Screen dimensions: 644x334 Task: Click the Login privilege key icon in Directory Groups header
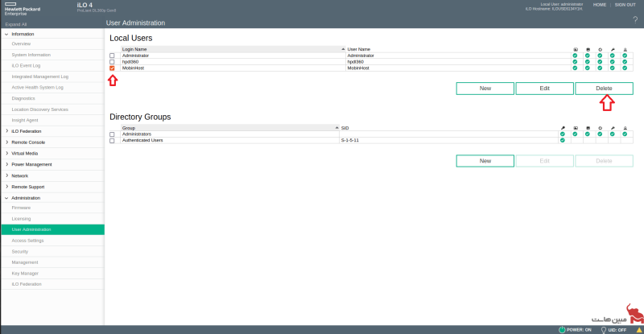tap(563, 128)
